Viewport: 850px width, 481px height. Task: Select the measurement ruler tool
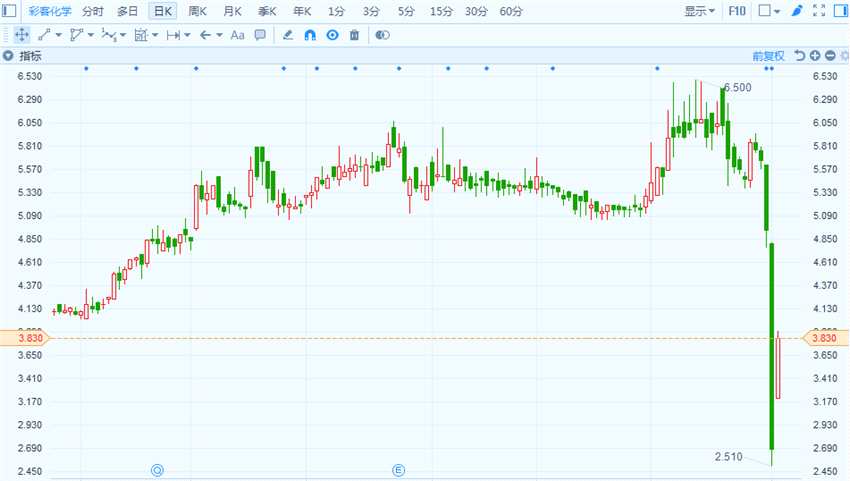coord(141,35)
